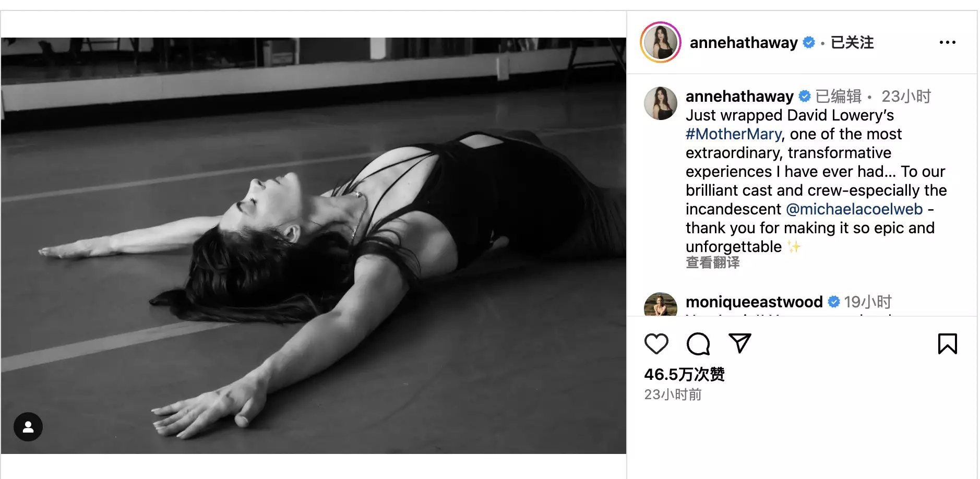Viewport: 980px width, 479px height.
Task: Open the three-dot more options menu
Action: click(x=947, y=42)
